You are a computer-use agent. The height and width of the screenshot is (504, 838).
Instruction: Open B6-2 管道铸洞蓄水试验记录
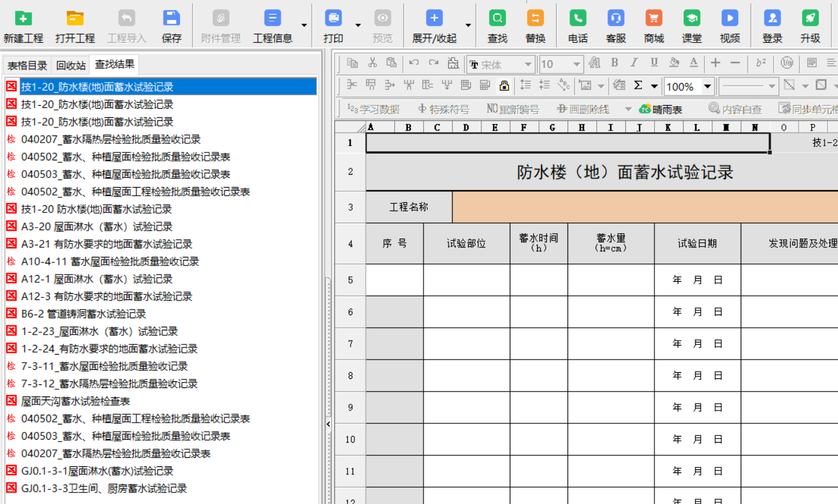pyautogui.click(x=83, y=314)
